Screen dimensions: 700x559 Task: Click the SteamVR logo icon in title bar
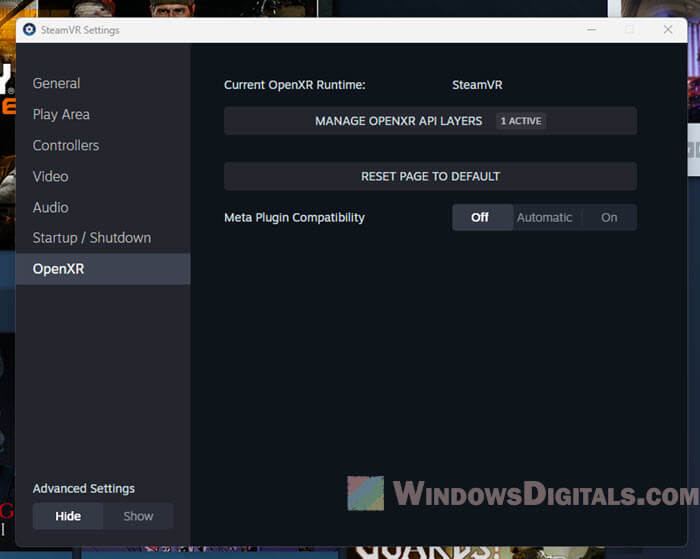pos(29,29)
